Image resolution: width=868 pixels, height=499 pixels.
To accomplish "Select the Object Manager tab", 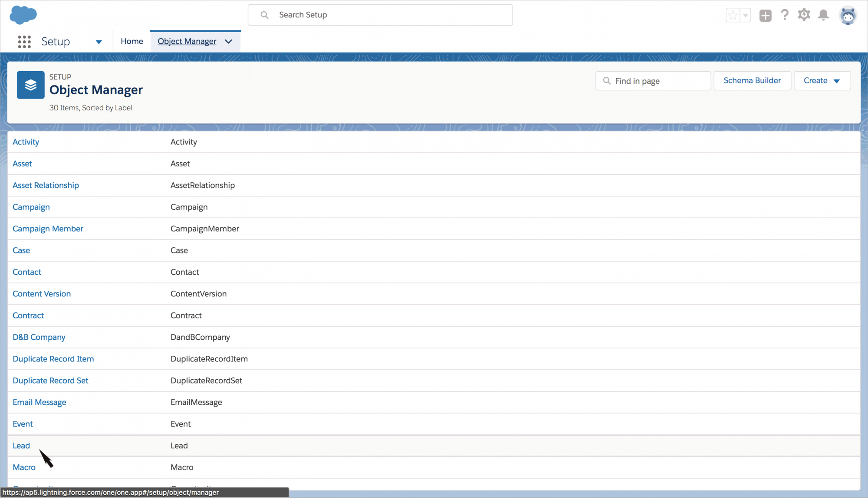I will tap(187, 41).
